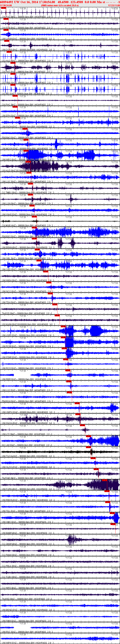Select the UW RCS EHZ trace label
120x644 pixels.
(x=27, y=368)
